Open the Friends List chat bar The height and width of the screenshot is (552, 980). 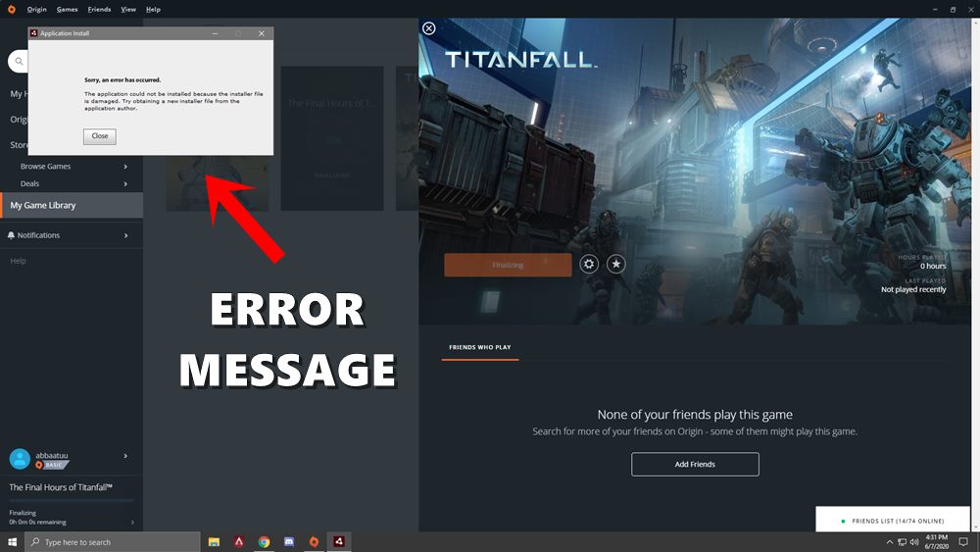pyautogui.click(x=893, y=520)
